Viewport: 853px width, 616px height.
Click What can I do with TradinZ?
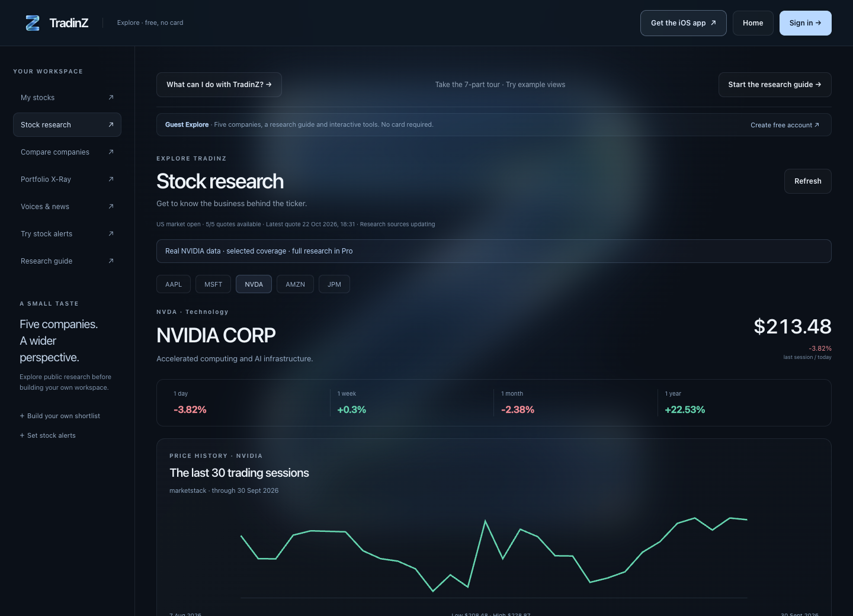pos(219,85)
